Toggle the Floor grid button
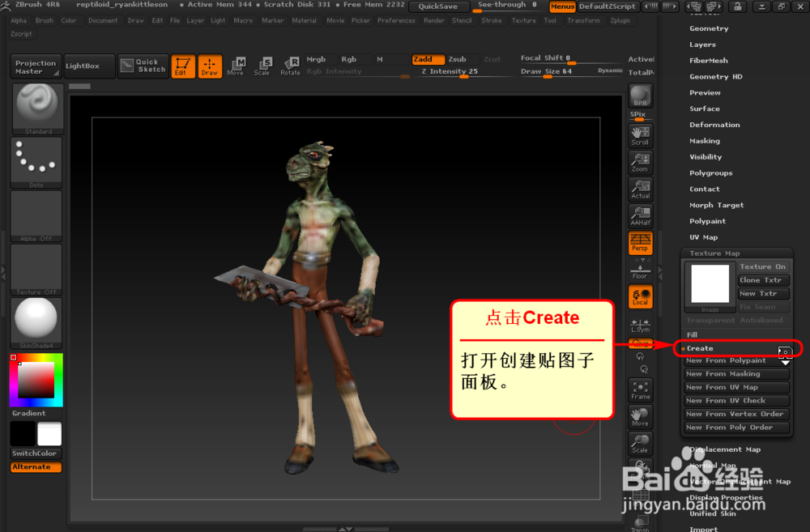This screenshot has width=810, height=532. tap(641, 270)
